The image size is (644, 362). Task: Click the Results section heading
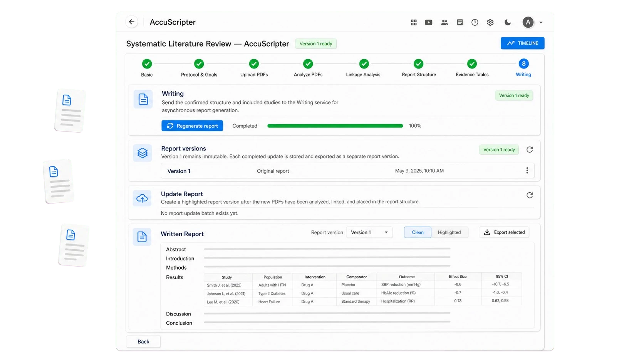[x=174, y=277]
